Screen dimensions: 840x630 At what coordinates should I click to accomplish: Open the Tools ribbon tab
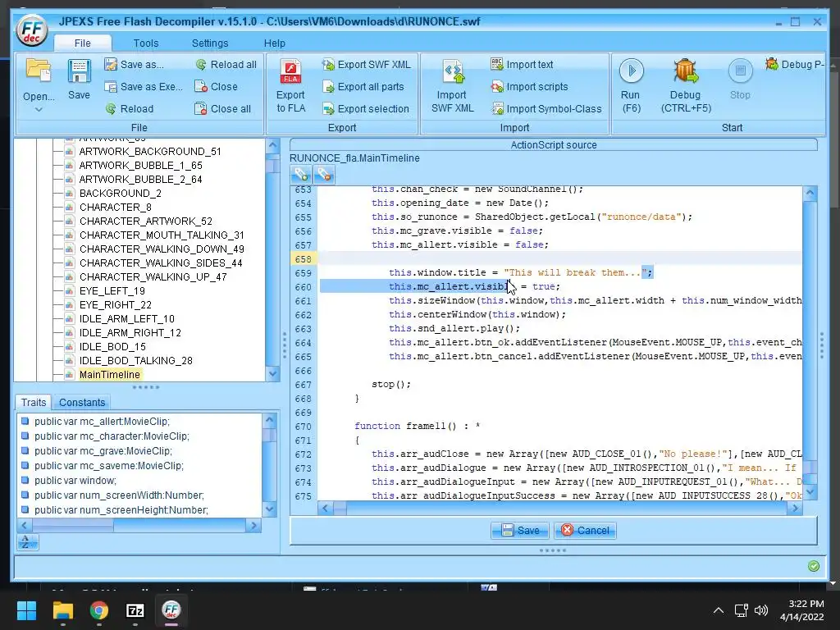[x=146, y=43]
